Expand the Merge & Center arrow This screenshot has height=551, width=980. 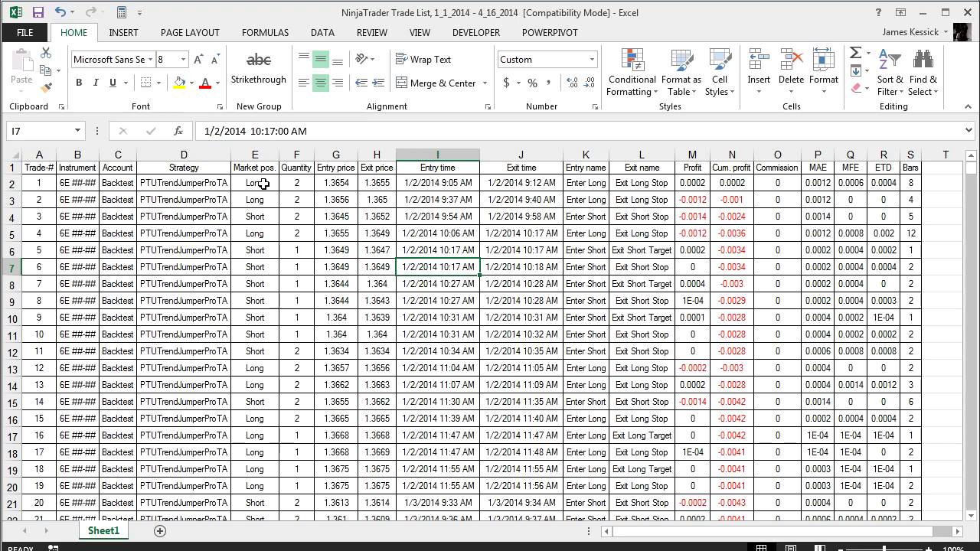485,83
